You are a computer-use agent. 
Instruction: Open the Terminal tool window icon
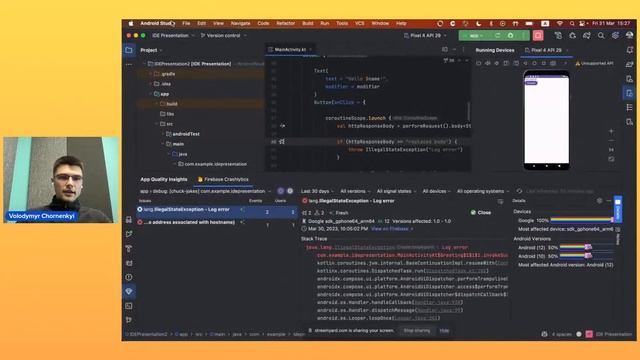point(129,306)
